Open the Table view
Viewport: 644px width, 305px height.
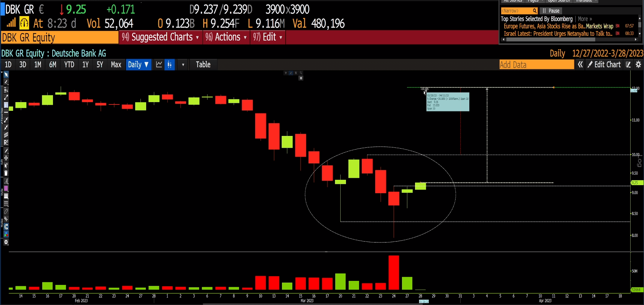(x=203, y=65)
